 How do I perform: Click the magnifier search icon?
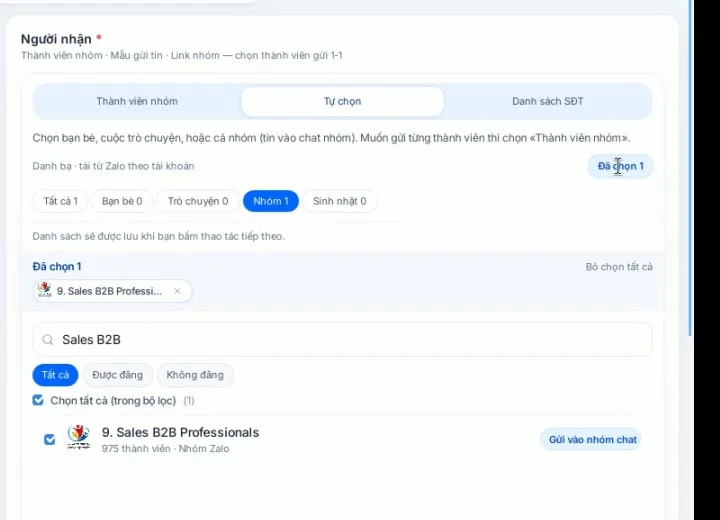point(48,340)
